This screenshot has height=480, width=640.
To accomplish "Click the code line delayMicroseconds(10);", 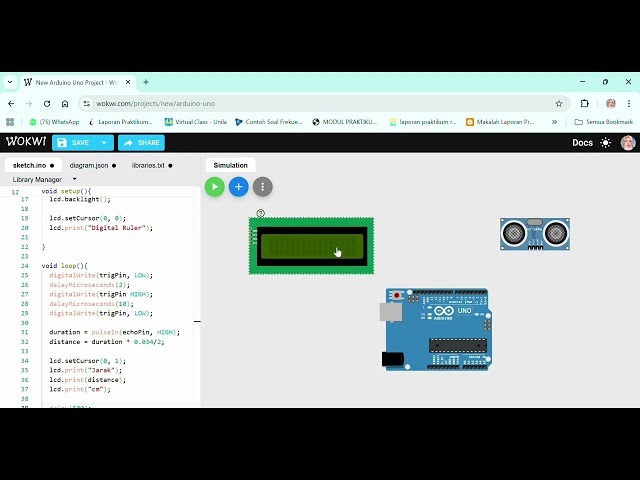I will [91, 304].
